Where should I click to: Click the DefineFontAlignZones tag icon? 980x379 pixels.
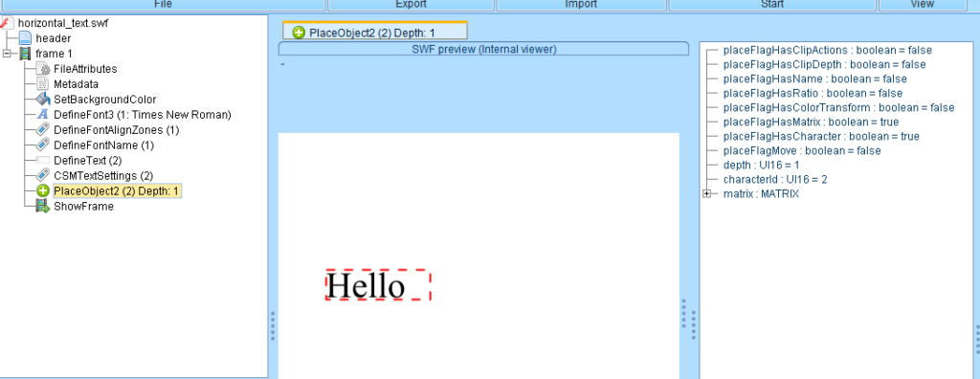pos(42,130)
